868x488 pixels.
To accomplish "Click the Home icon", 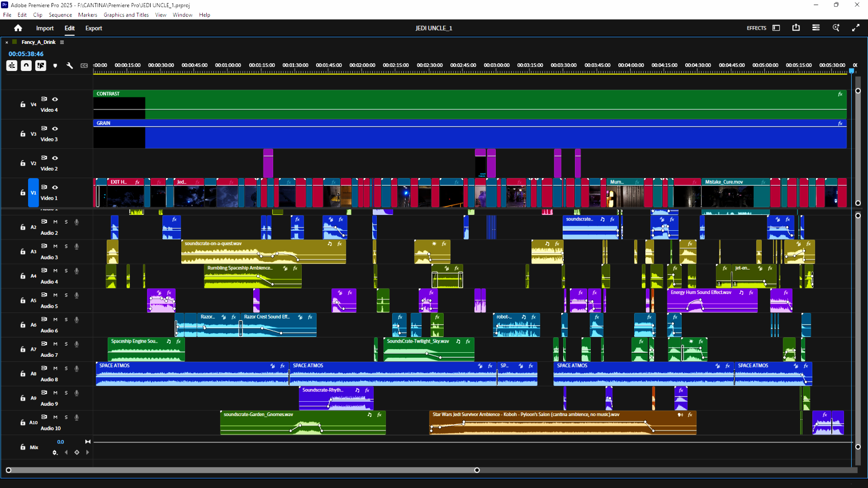I will pos(18,28).
